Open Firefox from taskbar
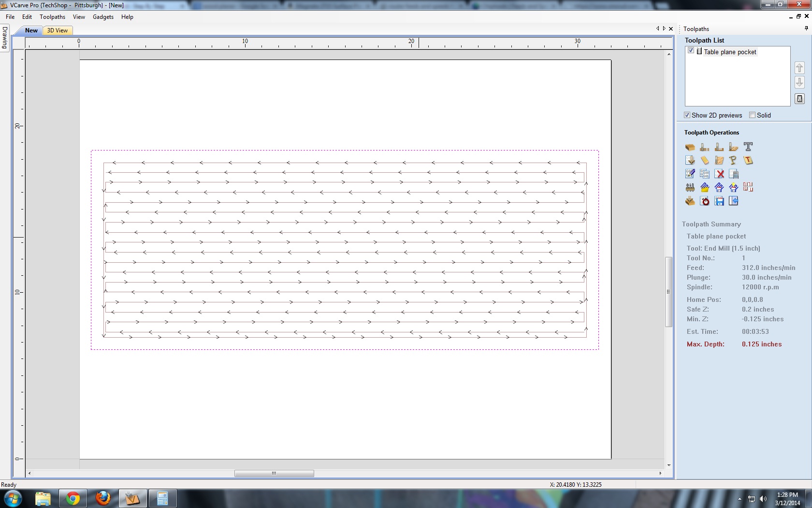 point(103,498)
